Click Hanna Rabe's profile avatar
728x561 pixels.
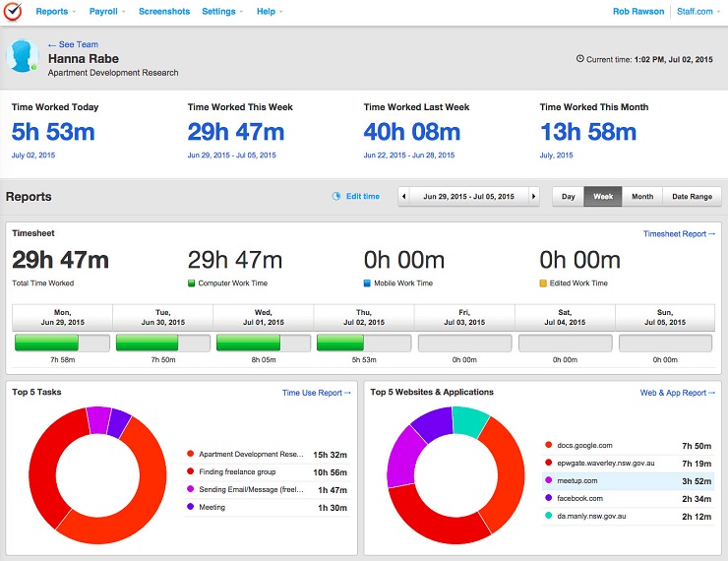[x=23, y=56]
